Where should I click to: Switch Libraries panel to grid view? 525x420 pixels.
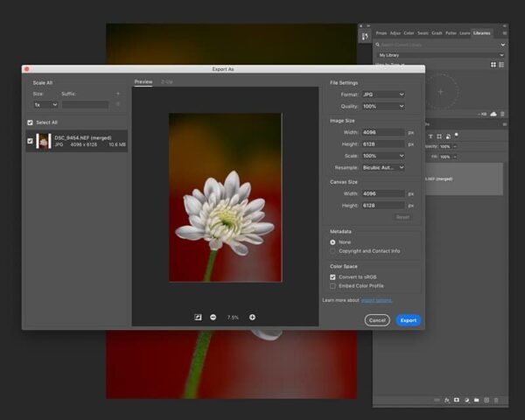[493, 65]
